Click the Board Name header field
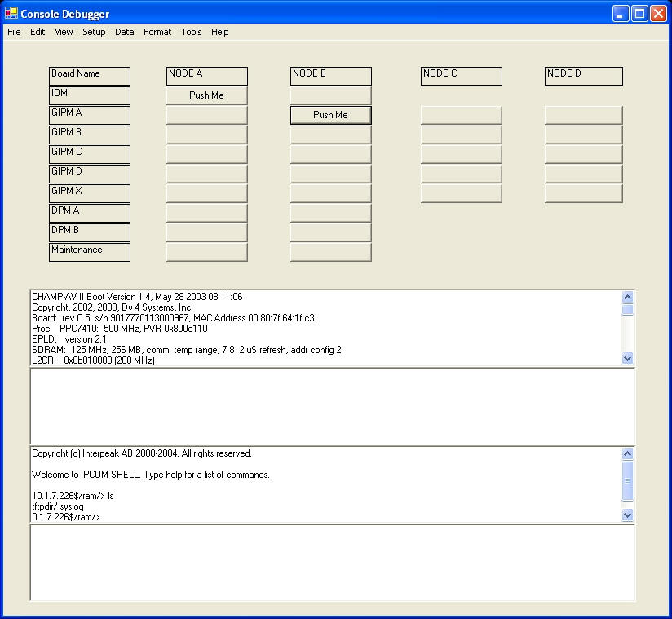This screenshot has height=619, width=672. tap(90, 76)
